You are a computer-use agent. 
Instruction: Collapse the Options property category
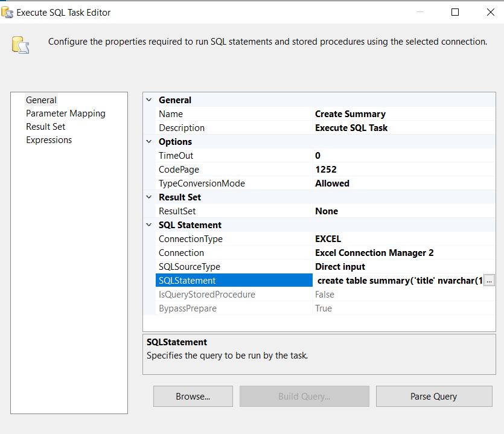tap(149, 142)
